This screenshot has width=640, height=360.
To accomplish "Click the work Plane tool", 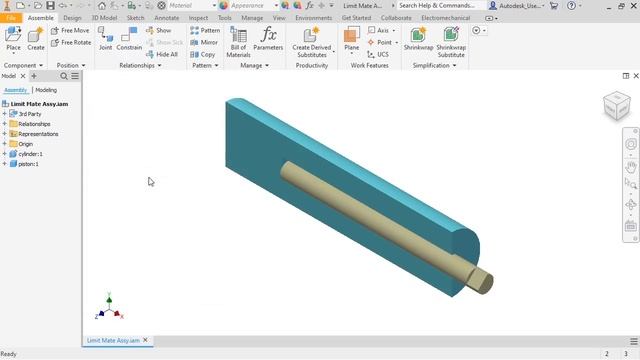I will (x=351, y=39).
